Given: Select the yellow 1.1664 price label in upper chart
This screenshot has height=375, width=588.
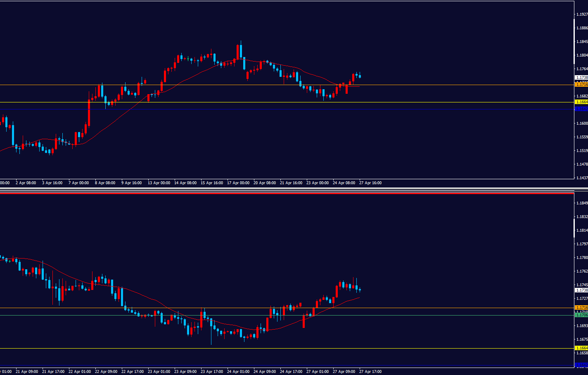Looking at the screenshot, I should tap(581, 102).
